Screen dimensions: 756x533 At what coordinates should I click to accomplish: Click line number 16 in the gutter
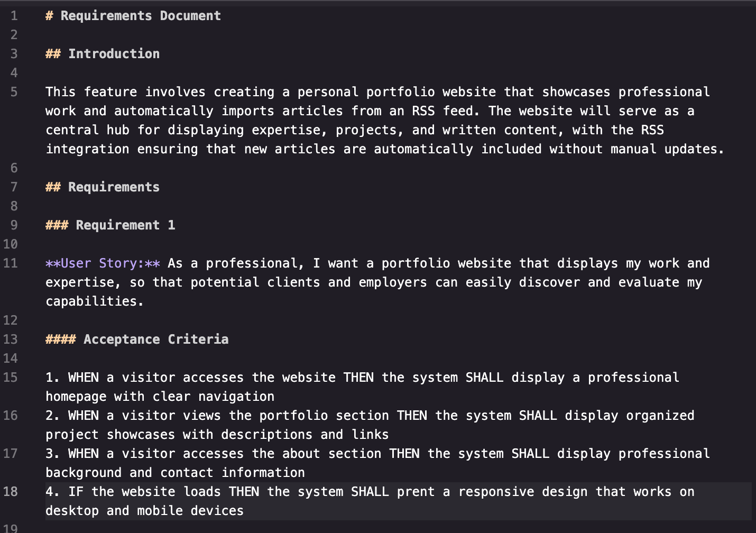click(11, 416)
